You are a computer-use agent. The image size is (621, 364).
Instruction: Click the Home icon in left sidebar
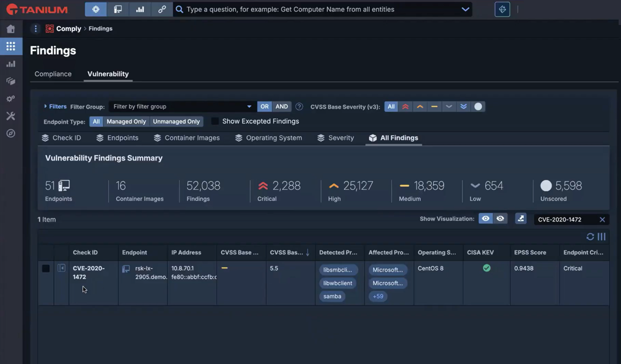coord(11,29)
